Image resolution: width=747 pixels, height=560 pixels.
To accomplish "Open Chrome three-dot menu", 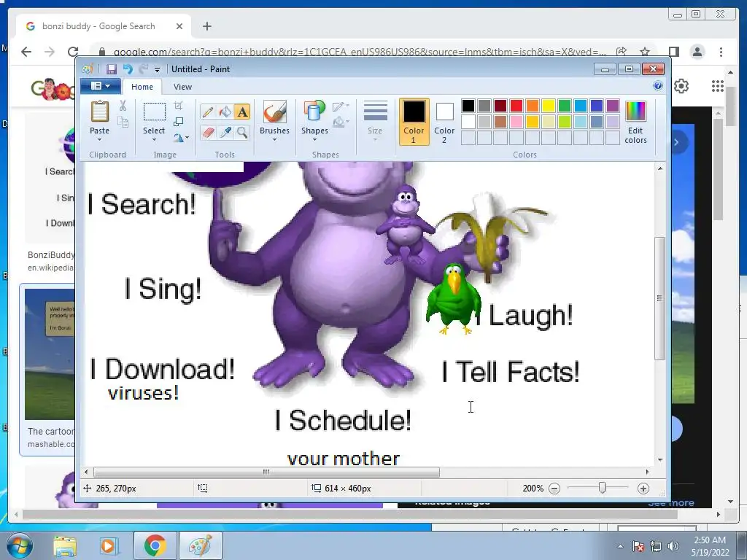I will pos(721,52).
